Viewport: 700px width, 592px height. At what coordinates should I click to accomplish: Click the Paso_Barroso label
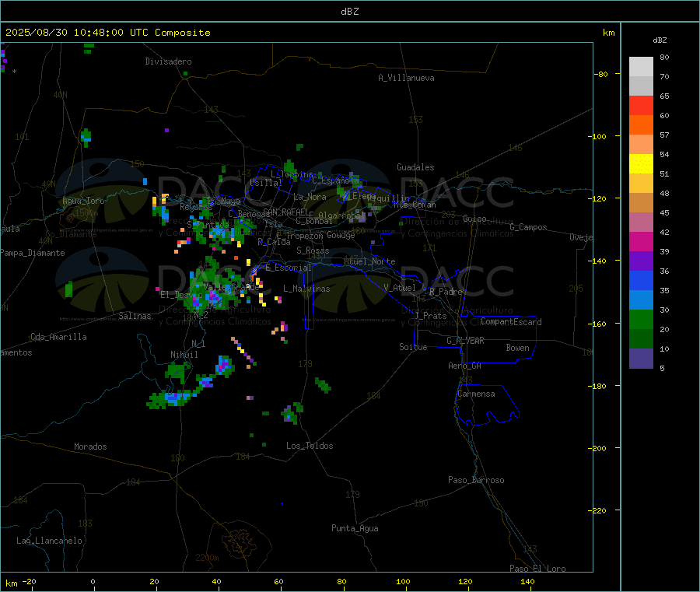(476, 480)
